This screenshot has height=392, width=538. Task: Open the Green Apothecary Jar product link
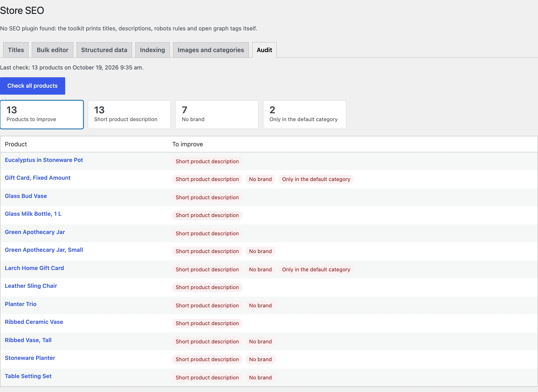click(x=35, y=232)
